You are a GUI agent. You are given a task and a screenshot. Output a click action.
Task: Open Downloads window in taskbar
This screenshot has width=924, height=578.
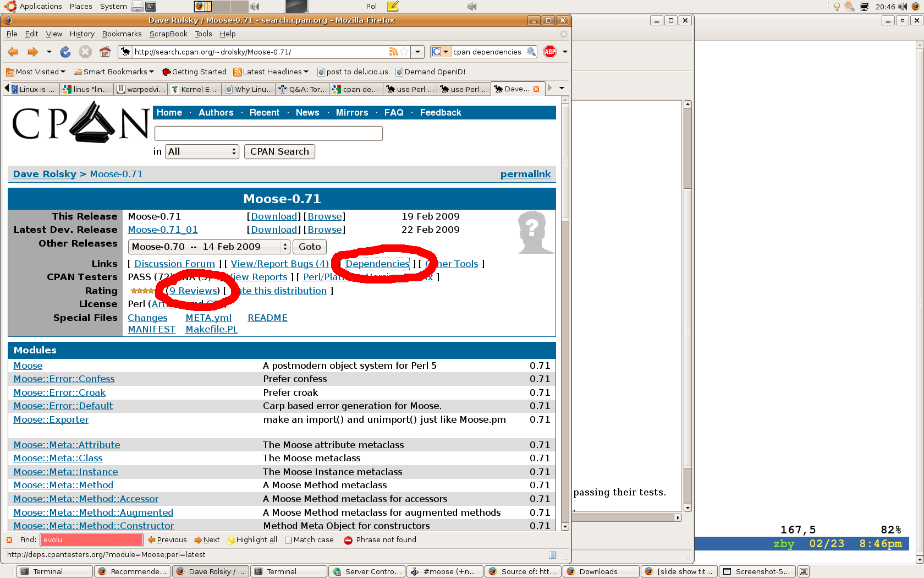point(601,571)
